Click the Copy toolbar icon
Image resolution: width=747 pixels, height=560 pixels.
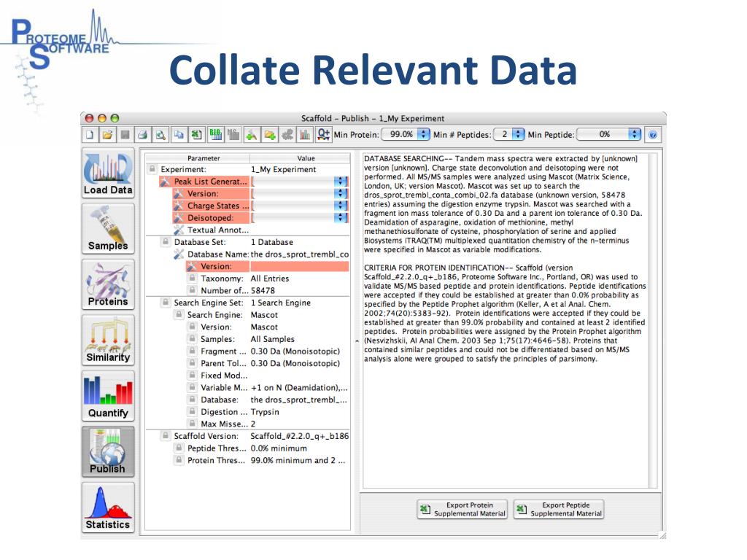tap(179, 135)
